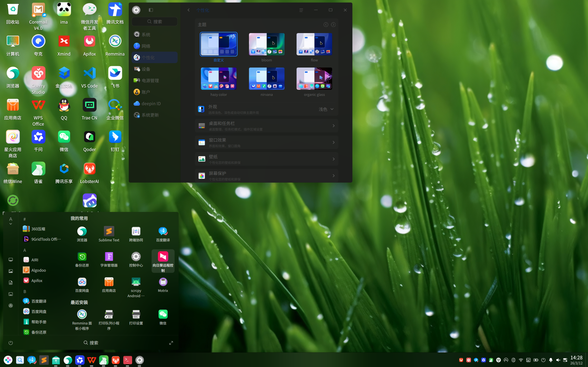588x367 pixels.
Task: Show next themes with the right arrow
Action: pyautogui.click(x=333, y=25)
